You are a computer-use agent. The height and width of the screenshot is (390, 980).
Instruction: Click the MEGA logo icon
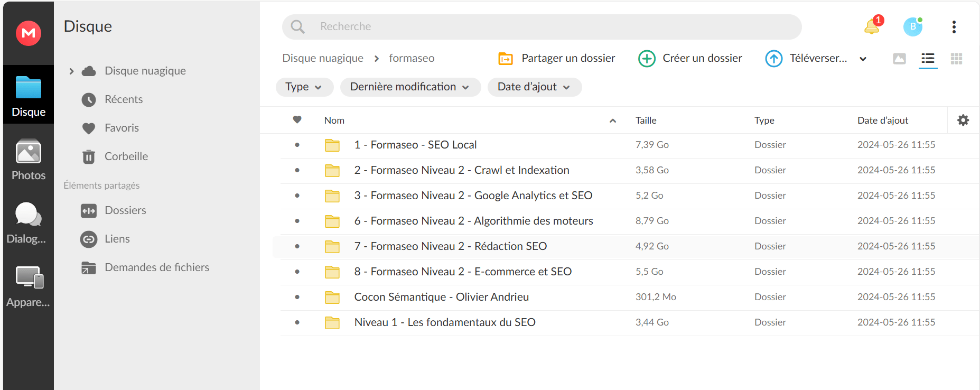pos(29,33)
